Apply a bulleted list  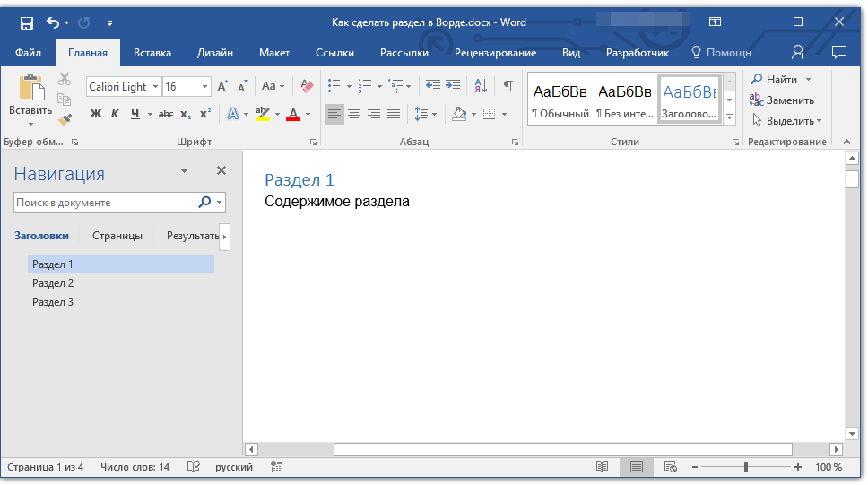coord(334,86)
